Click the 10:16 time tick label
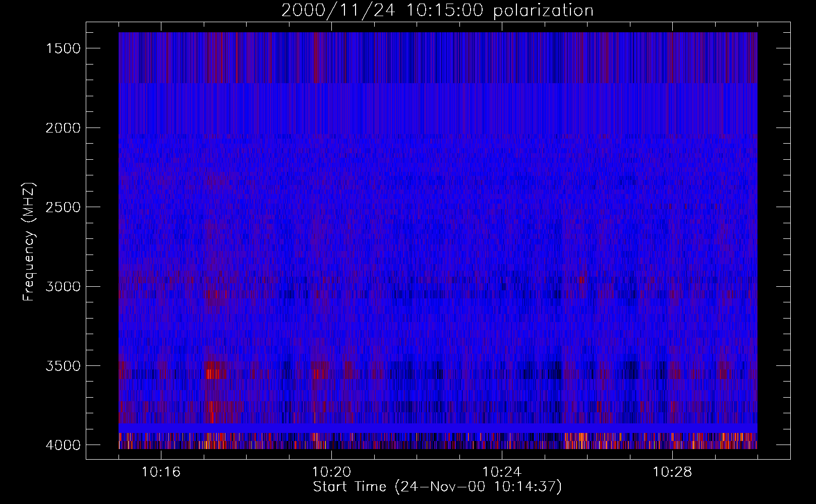This screenshot has width=816, height=504. (161, 472)
